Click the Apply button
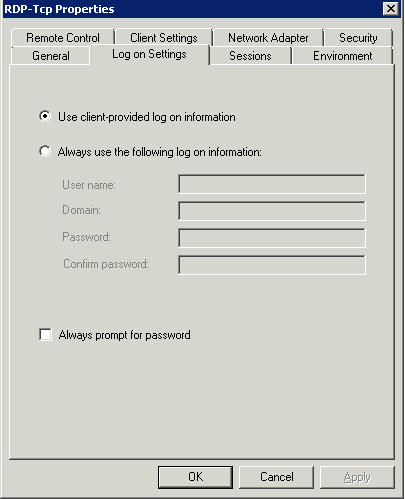Image resolution: width=405 pixels, height=499 pixels. tap(357, 477)
